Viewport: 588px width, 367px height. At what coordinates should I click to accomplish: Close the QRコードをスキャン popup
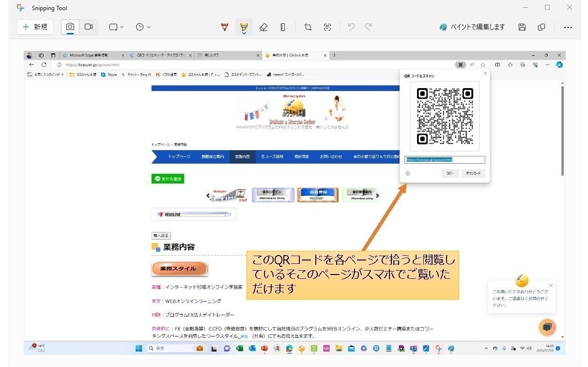click(x=485, y=73)
